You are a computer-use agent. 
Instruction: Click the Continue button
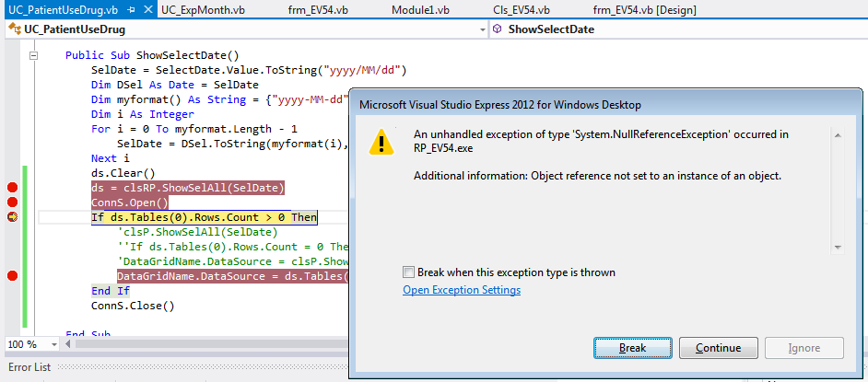point(719,348)
